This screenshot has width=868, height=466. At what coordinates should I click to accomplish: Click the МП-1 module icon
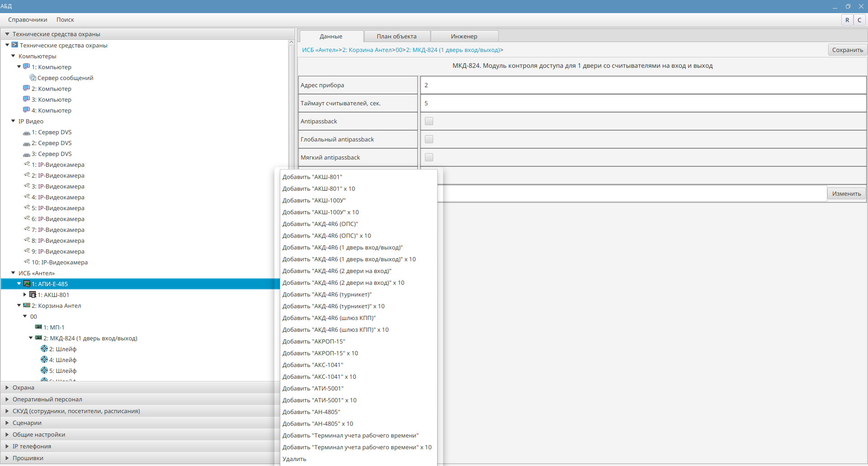(38, 327)
